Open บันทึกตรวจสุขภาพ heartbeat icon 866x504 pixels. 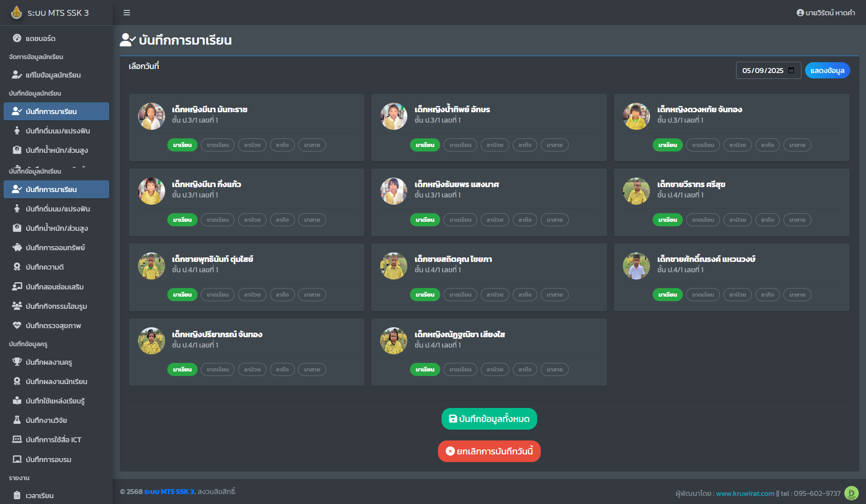pyautogui.click(x=17, y=325)
